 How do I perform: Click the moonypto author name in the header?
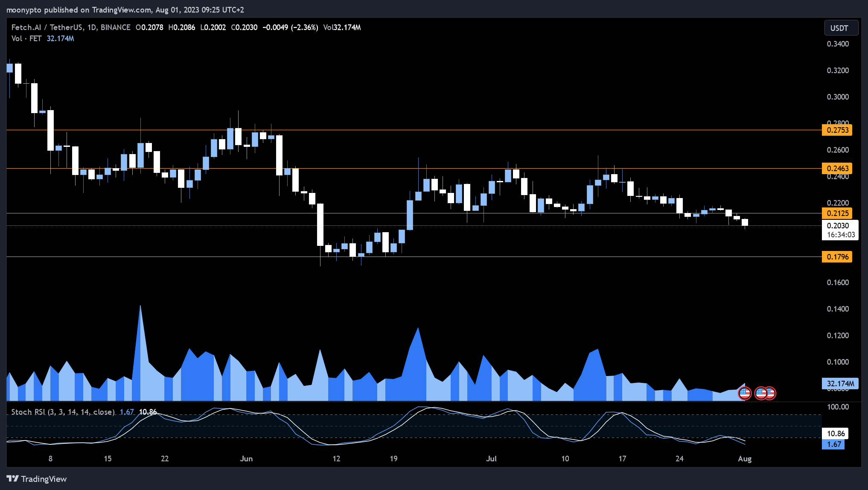[x=24, y=10]
